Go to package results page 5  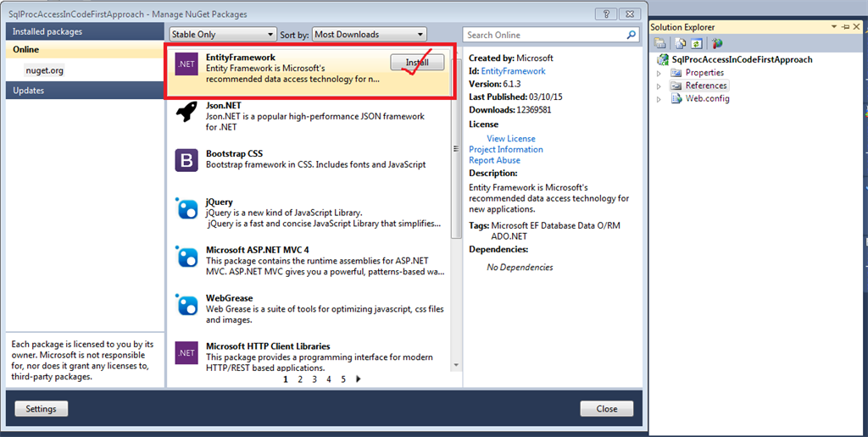pos(343,379)
